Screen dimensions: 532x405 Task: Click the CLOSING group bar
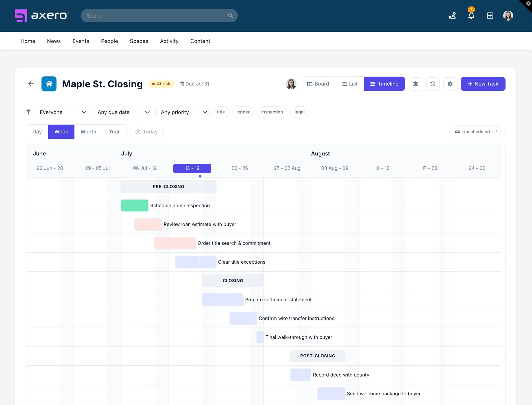[x=233, y=281]
